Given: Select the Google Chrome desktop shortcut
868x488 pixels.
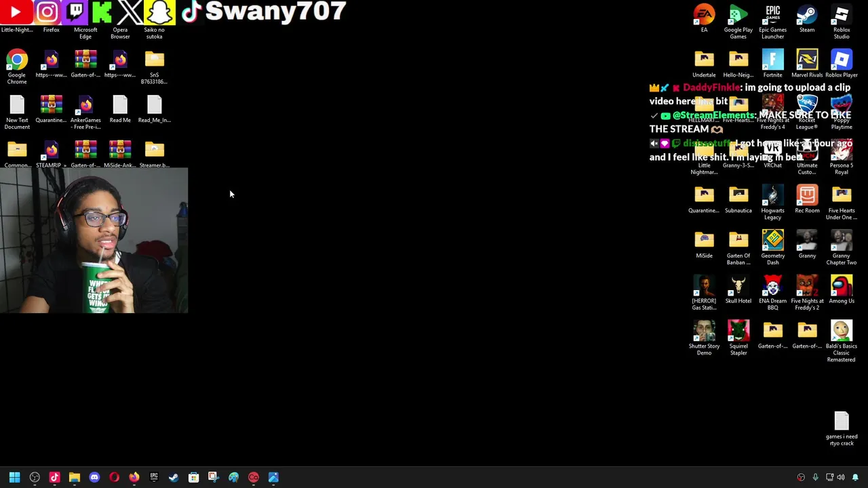Looking at the screenshot, I should (17, 67).
